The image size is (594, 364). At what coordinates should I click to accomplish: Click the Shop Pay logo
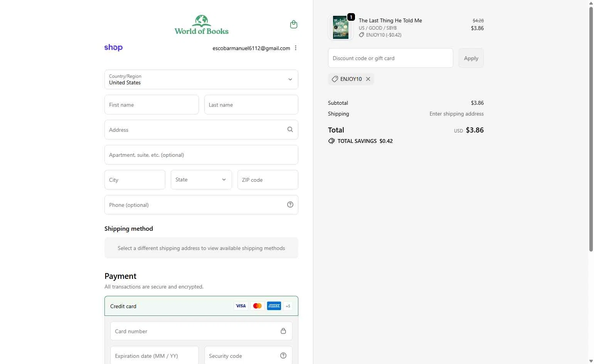tap(113, 48)
